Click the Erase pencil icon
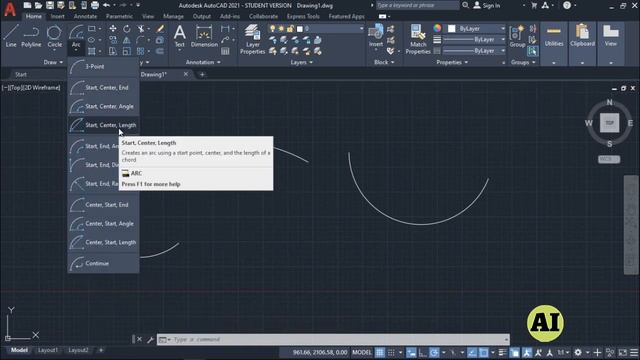 160,29
